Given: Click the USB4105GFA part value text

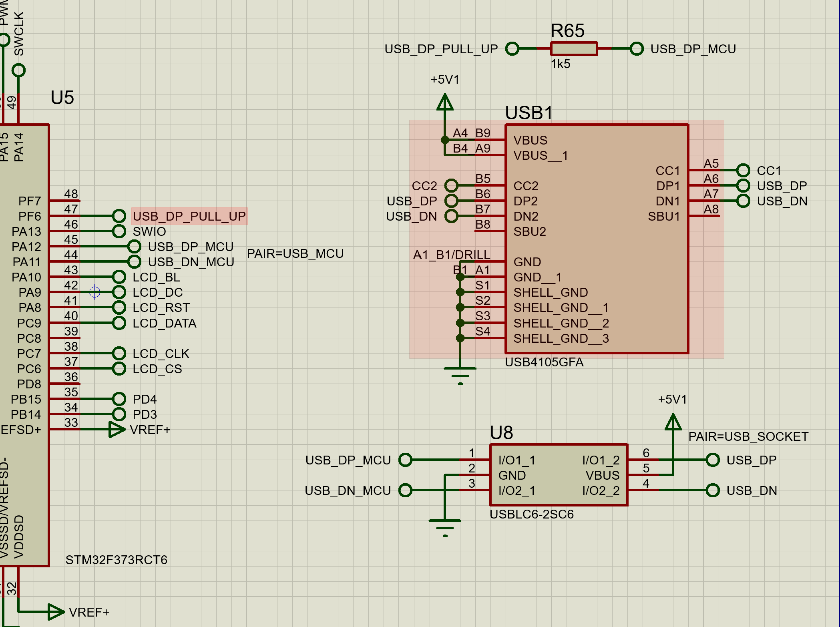Looking at the screenshot, I should click(544, 362).
